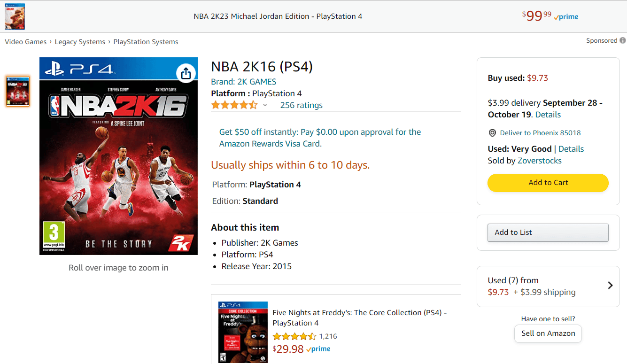The image size is (627, 364).
Task: Click the Prime logo next to the header price
Action: [x=565, y=17]
